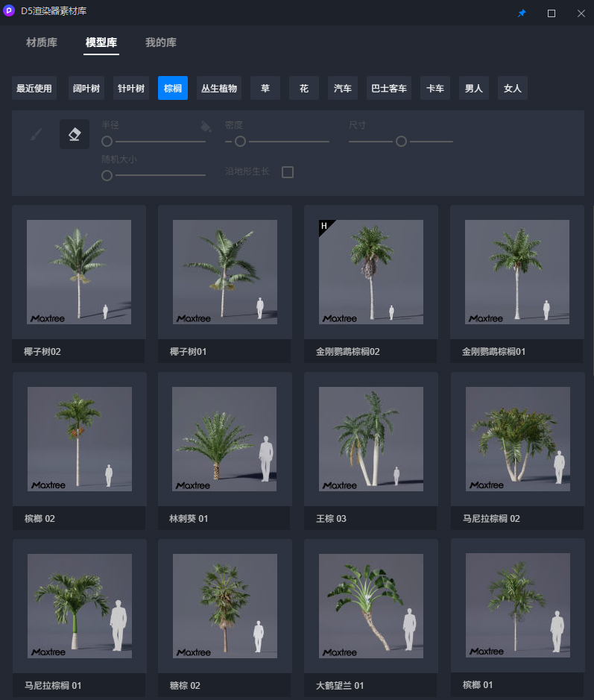Maximize the asset library window
594x700 pixels.
552,13
